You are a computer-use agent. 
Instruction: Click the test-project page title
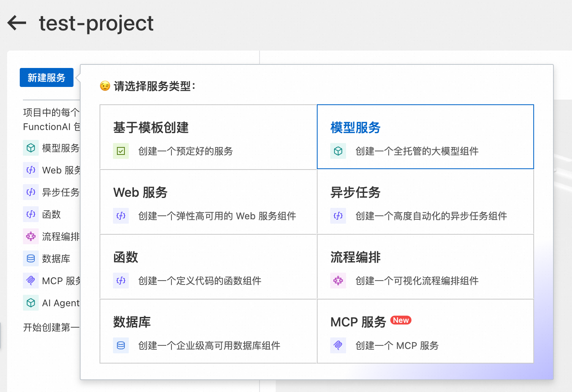tap(96, 24)
